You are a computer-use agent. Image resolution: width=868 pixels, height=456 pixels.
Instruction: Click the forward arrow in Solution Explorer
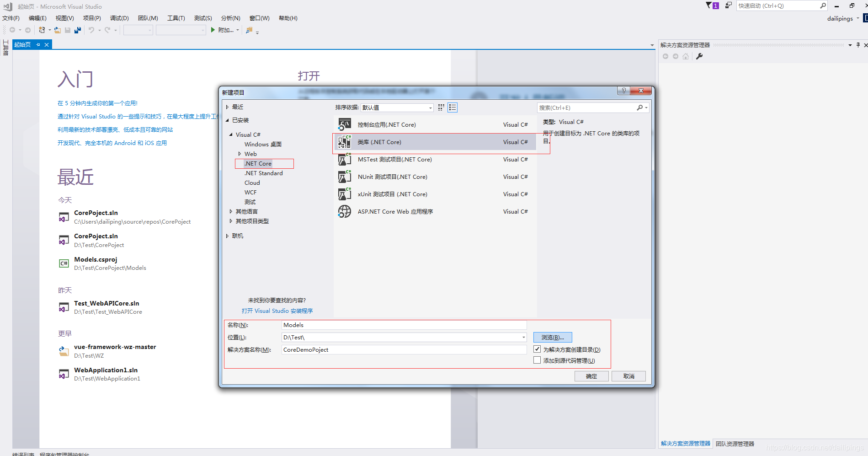coord(676,56)
